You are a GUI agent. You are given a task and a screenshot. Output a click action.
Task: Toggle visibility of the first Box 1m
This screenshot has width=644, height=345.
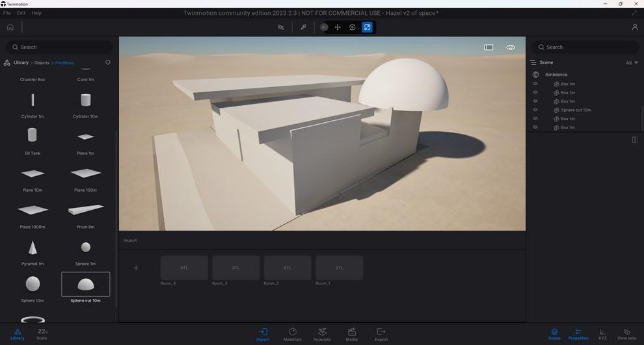click(x=535, y=84)
